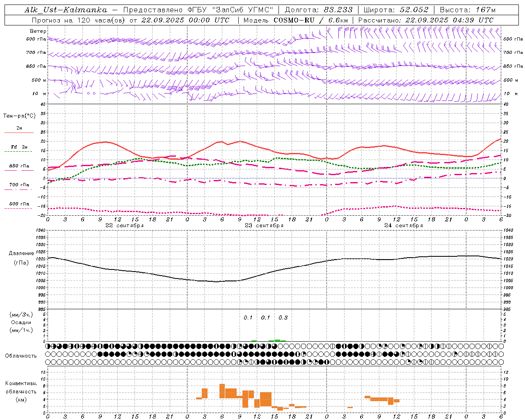Click the 10 м wind level label at left

pos(39,94)
